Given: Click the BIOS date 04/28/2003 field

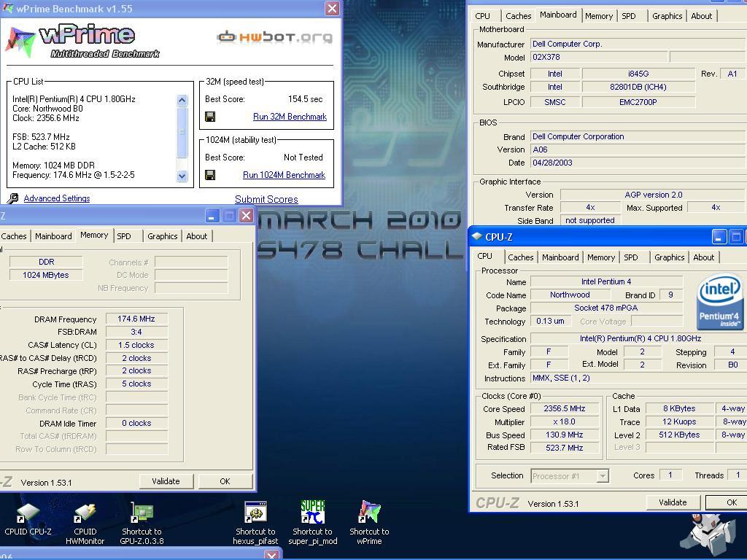Looking at the screenshot, I should click(x=638, y=163).
